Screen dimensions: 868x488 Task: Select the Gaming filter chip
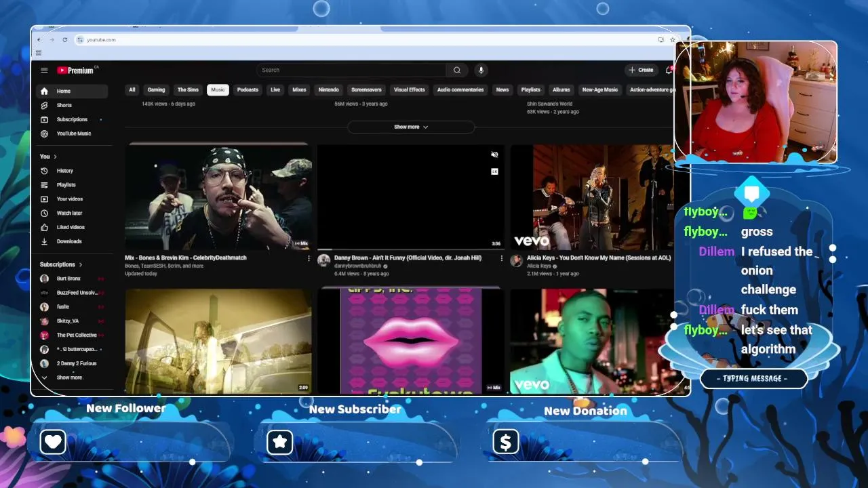(x=157, y=89)
